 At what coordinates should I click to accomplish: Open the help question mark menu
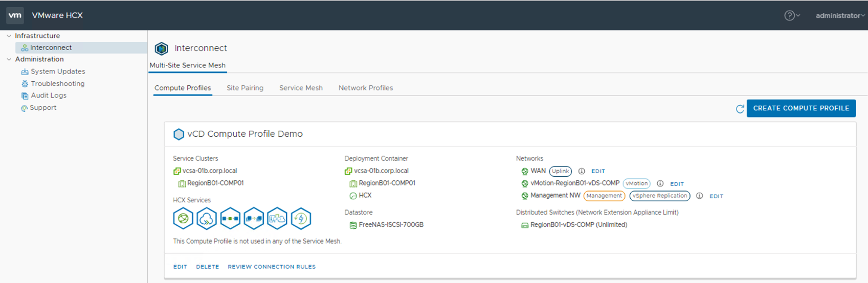tap(789, 15)
